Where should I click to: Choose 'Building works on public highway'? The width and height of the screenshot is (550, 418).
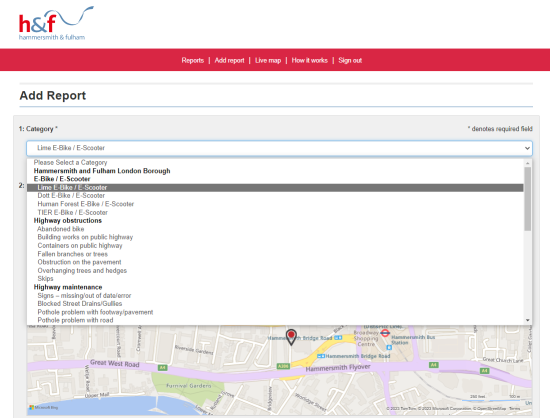275,237
